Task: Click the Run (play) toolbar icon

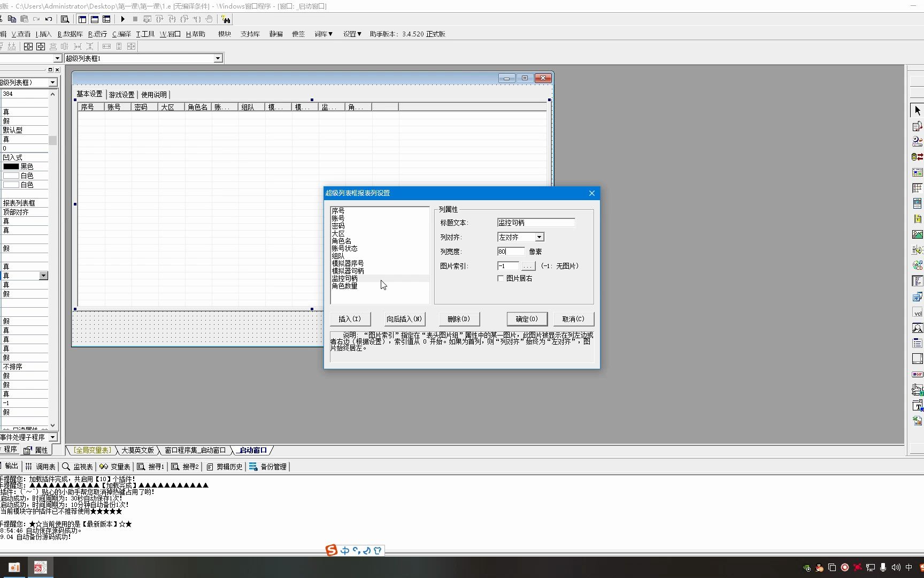Action: click(123, 19)
